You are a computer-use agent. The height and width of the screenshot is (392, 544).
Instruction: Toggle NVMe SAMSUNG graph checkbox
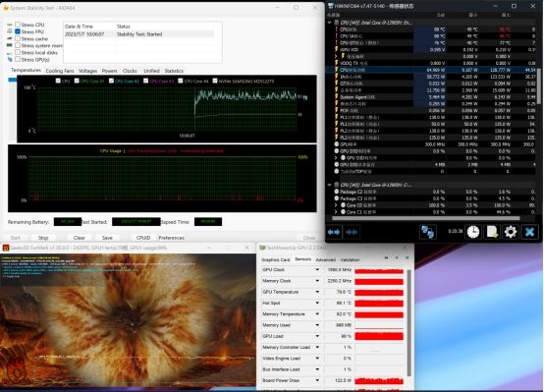[x=215, y=81]
